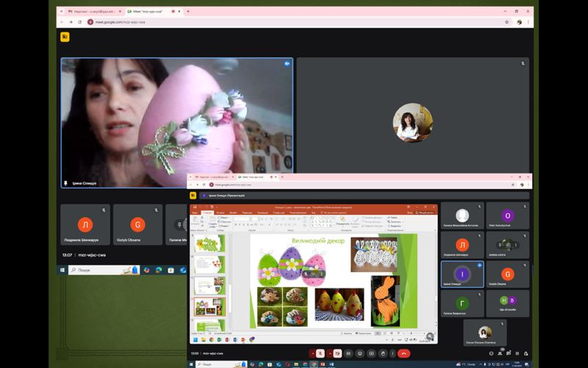Toggle the disabled camera button in Meet
Viewport: 588px width, 368px height.
click(337, 353)
